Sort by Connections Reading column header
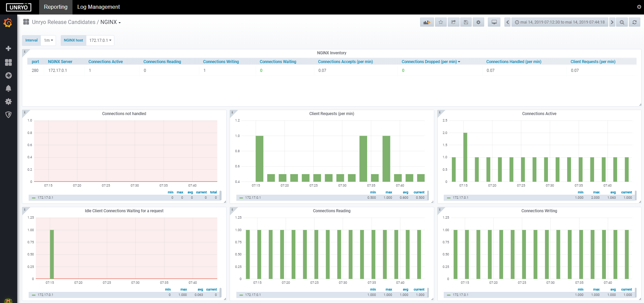 [162, 62]
